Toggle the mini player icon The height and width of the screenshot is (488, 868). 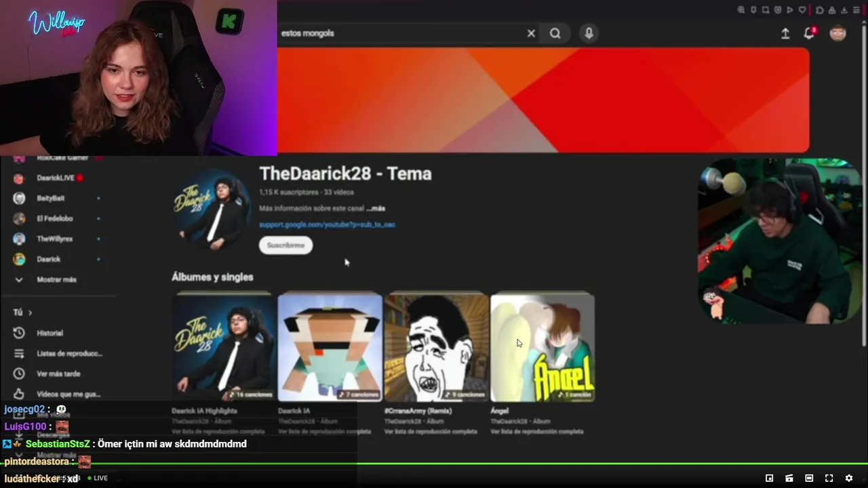point(769,478)
